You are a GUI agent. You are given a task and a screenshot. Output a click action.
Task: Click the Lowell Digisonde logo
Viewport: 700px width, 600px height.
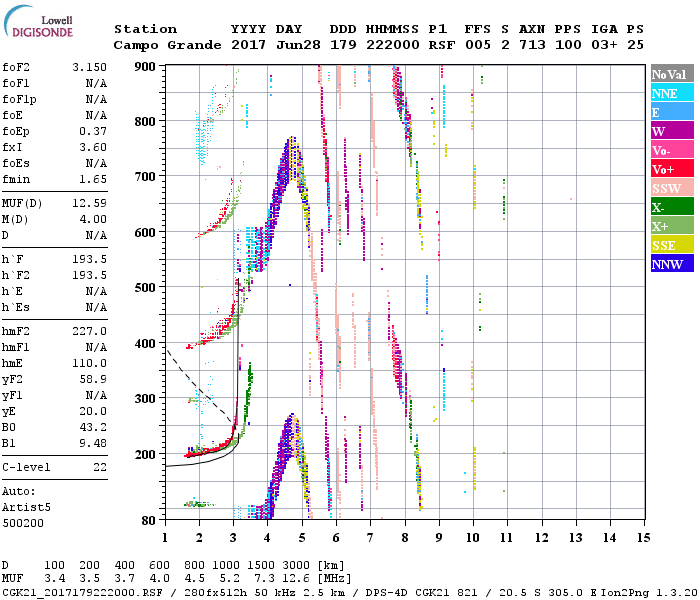coord(38,21)
